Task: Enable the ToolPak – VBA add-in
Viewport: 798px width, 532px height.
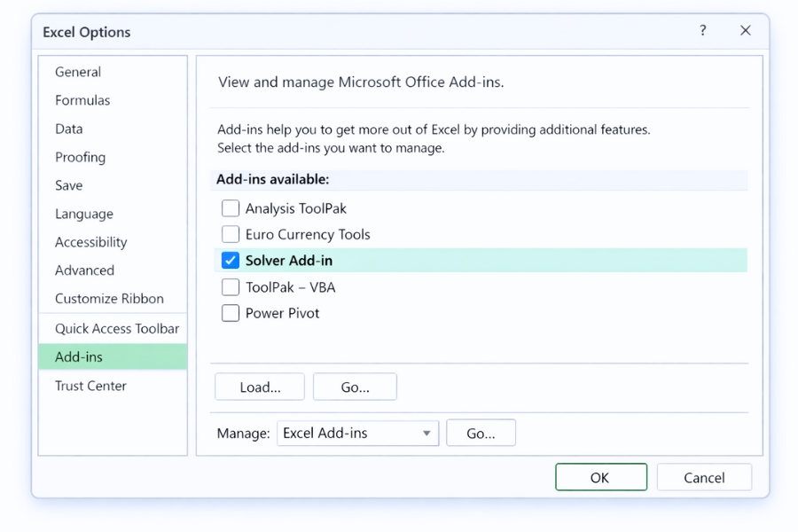Action: click(231, 286)
